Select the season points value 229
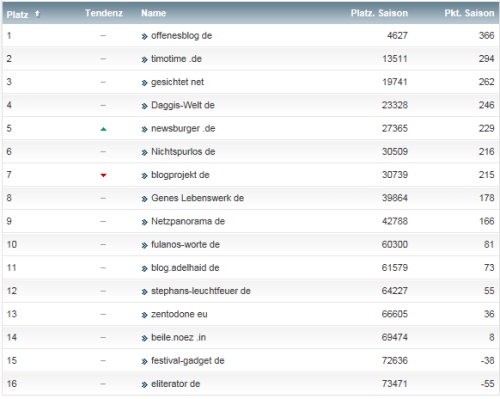Image resolution: width=500 pixels, height=399 pixels. click(x=487, y=128)
